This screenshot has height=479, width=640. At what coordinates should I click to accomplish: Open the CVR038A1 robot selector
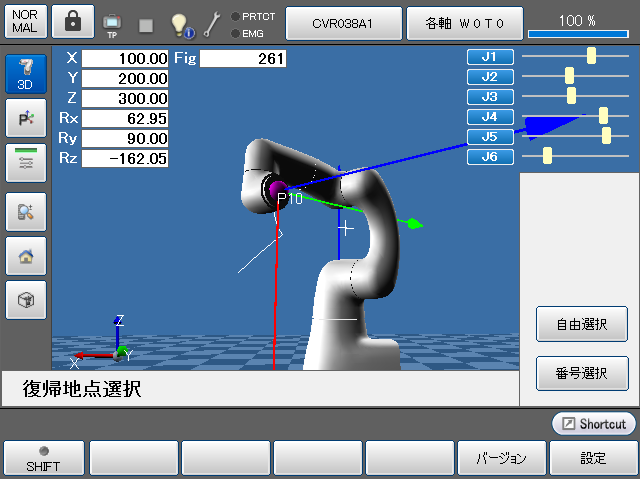343,22
